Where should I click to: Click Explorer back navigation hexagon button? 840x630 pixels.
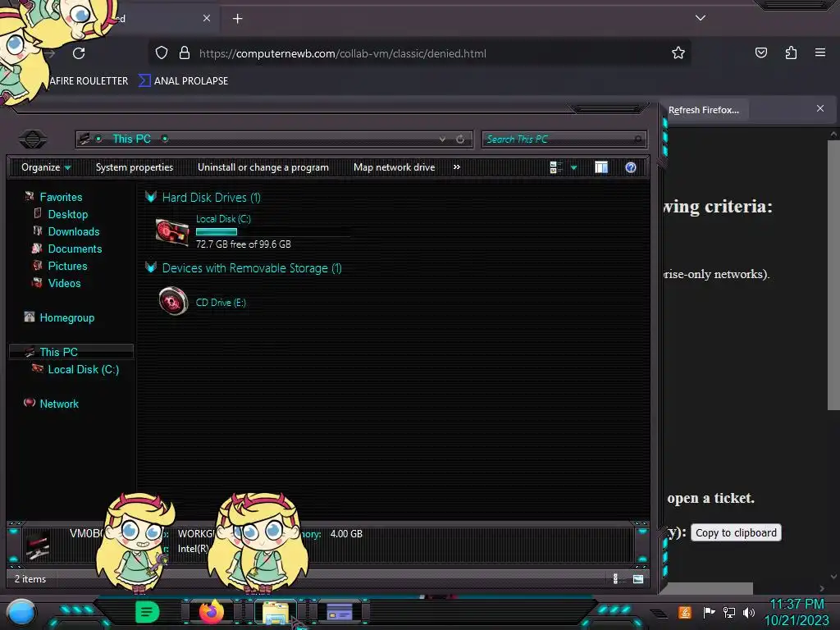coord(33,139)
